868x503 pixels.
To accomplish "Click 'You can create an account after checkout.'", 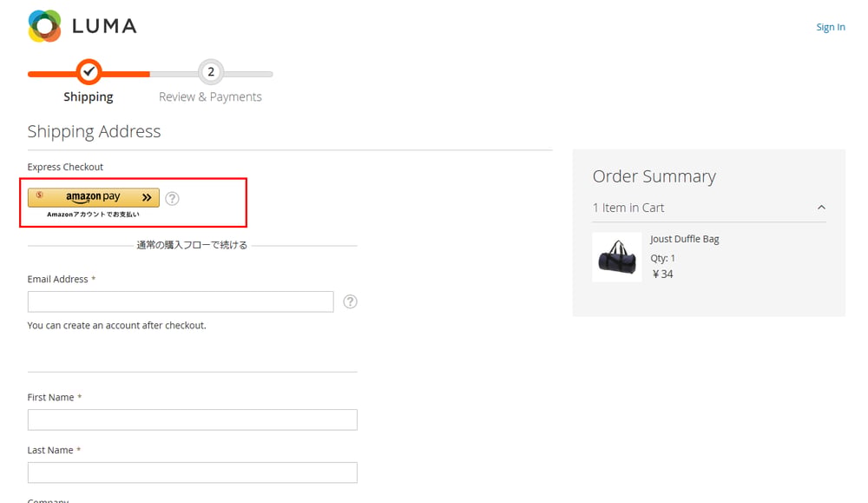I will pos(117,326).
